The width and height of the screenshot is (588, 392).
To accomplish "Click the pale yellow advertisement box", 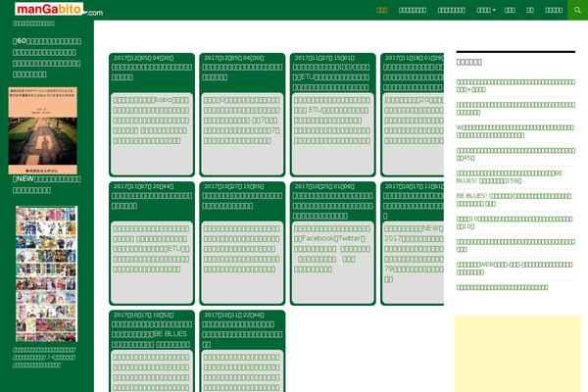I will [x=517, y=353].
